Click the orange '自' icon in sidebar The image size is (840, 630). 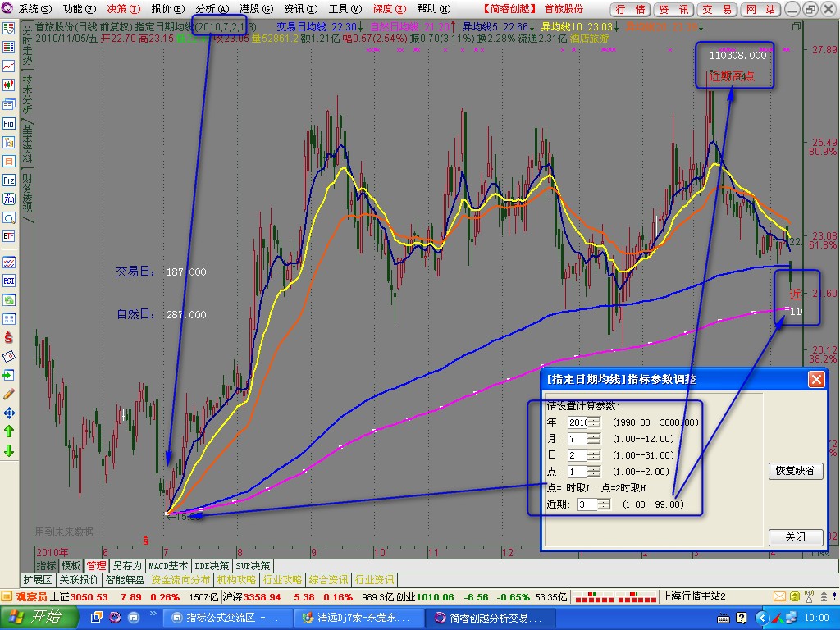point(8,162)
